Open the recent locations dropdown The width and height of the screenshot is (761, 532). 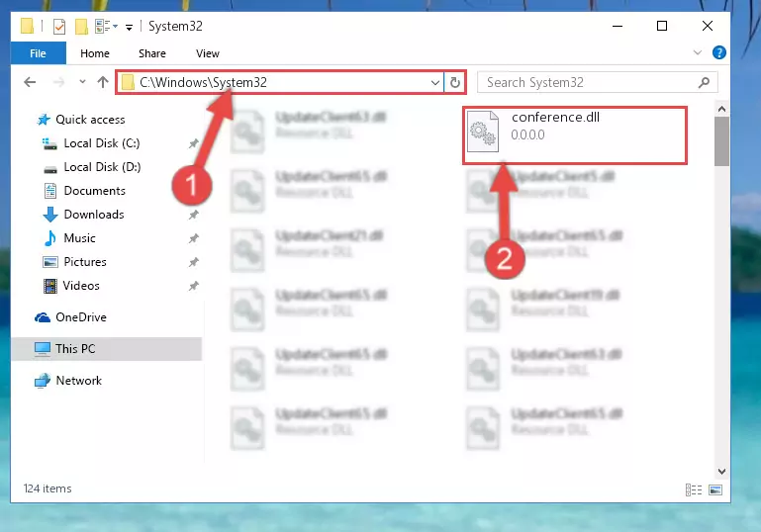tap(82, 81)
